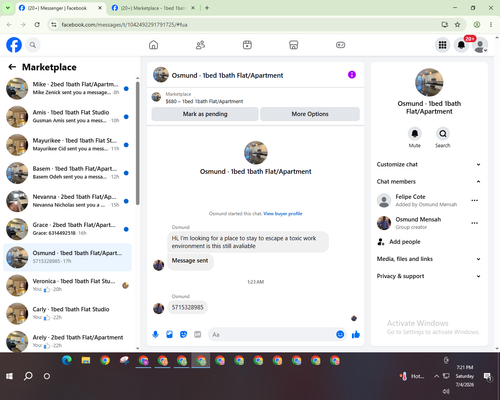Viewport: 500px width, 400px height.
Task: Open Carly - 1bed 1bath Flat Studio chat
Action: tap(67, 314)
